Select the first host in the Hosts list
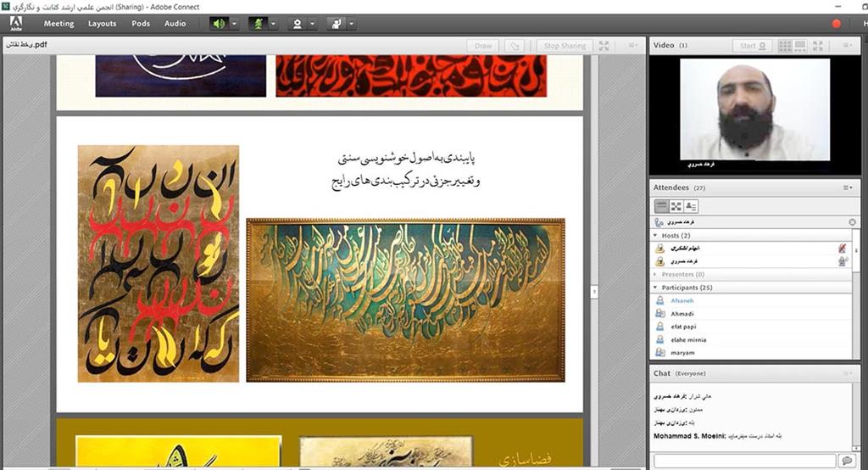 (752, 249)
